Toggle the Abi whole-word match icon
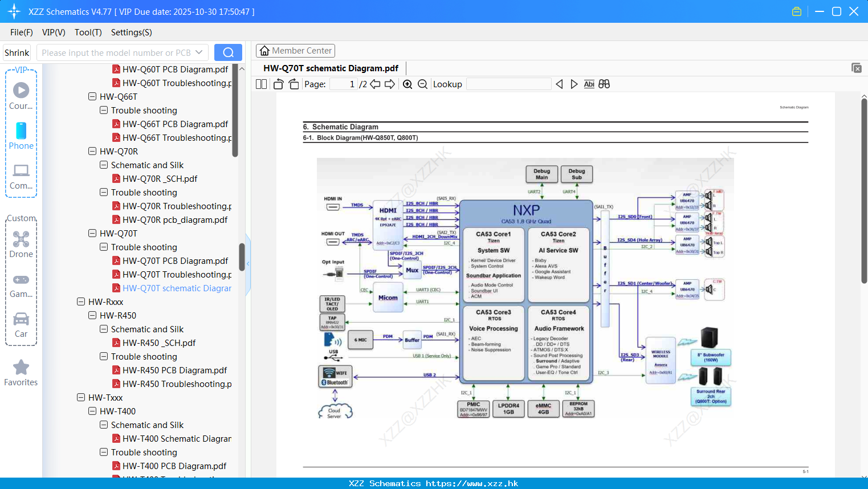Viewport: 868px width, 489px height. tap(589, 84)
